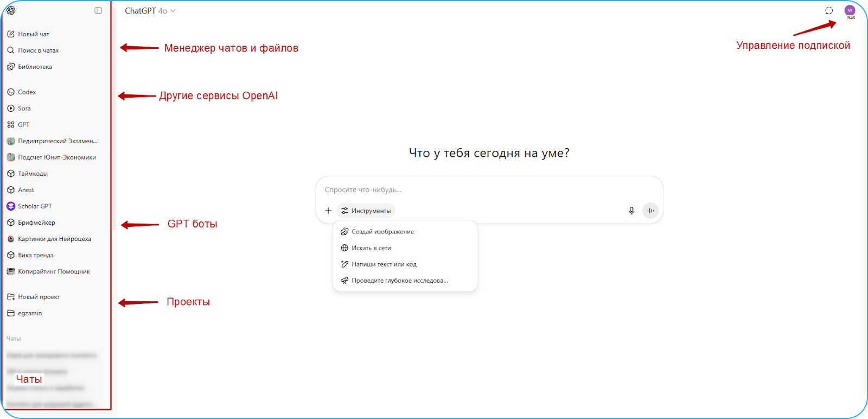Choose Искать в сети from the tools menu
The height and width of the screenshot is (419, 868).
(x=405, y=248)
